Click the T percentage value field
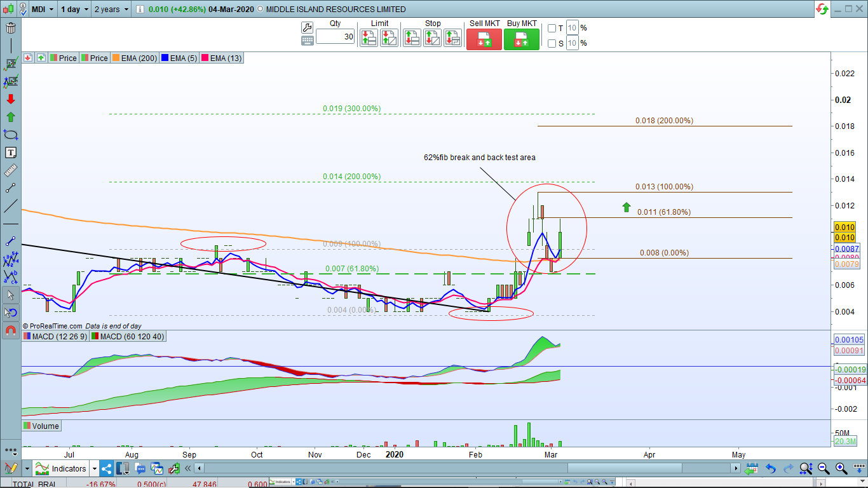This screenshot has height=488, width=868. click(x=573, y=28)
